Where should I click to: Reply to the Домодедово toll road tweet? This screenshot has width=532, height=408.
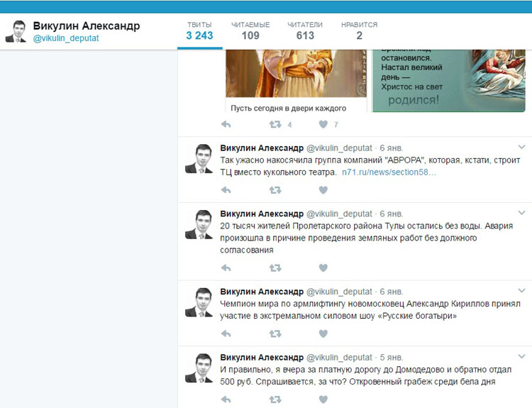coord(226,399)
